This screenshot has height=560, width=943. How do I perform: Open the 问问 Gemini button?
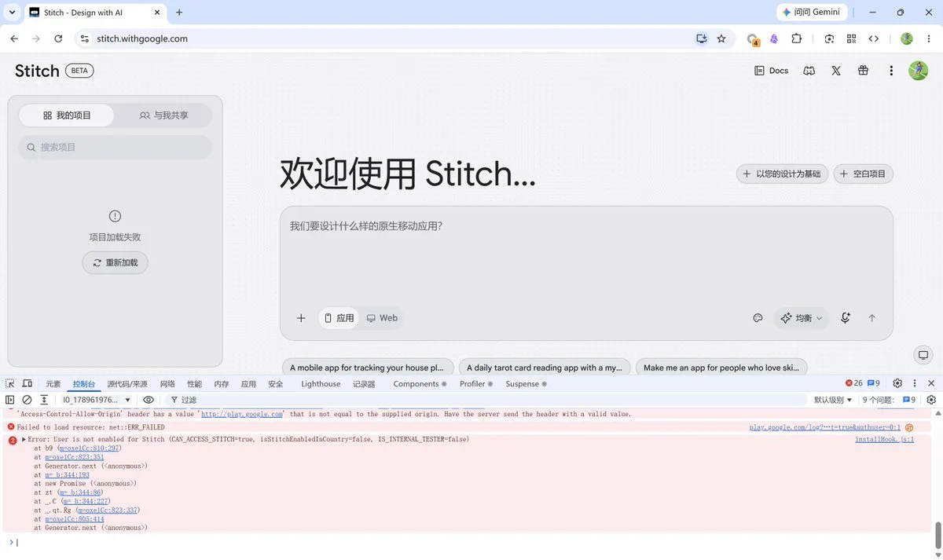[812, 13]
